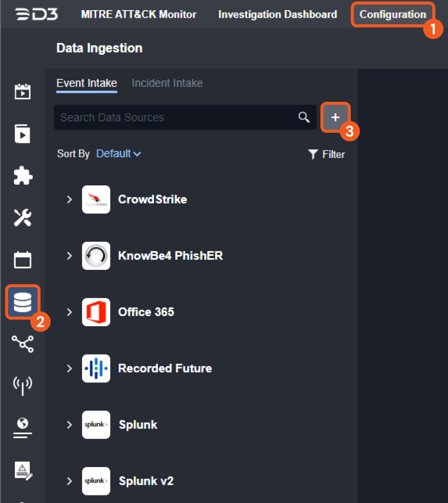Expand the CrowdStrike data source
Screen dimensions: 448x503
click(70, 200)
